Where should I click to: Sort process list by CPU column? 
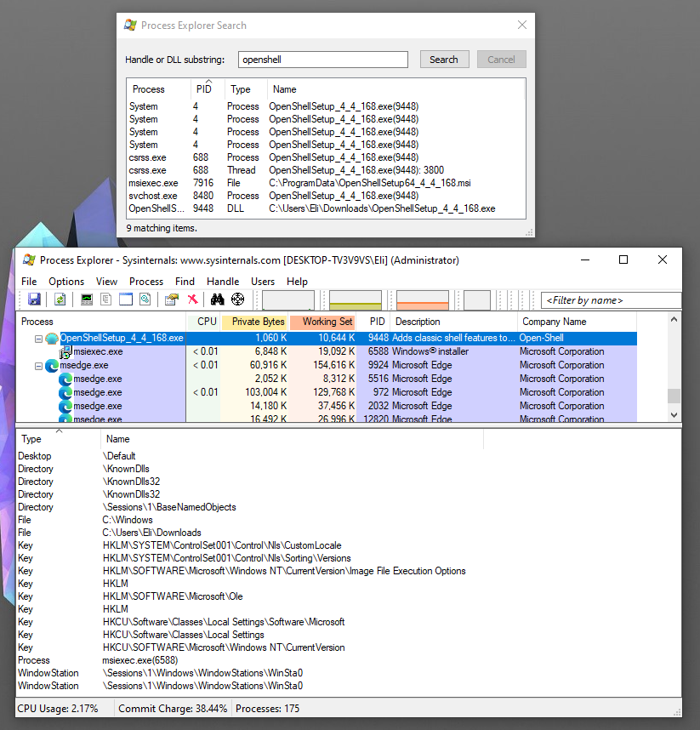tap(203, 322)
